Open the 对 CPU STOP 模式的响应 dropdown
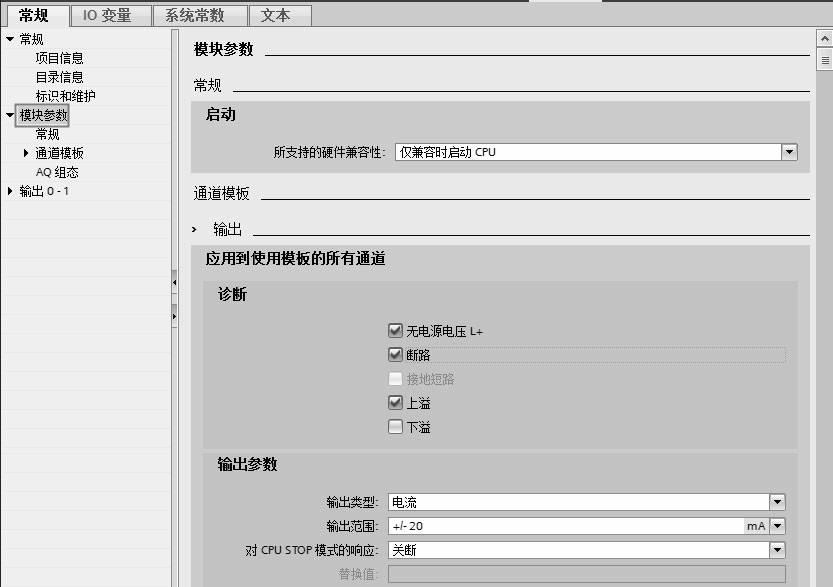 pyautogui.click(x=777, y=550)
